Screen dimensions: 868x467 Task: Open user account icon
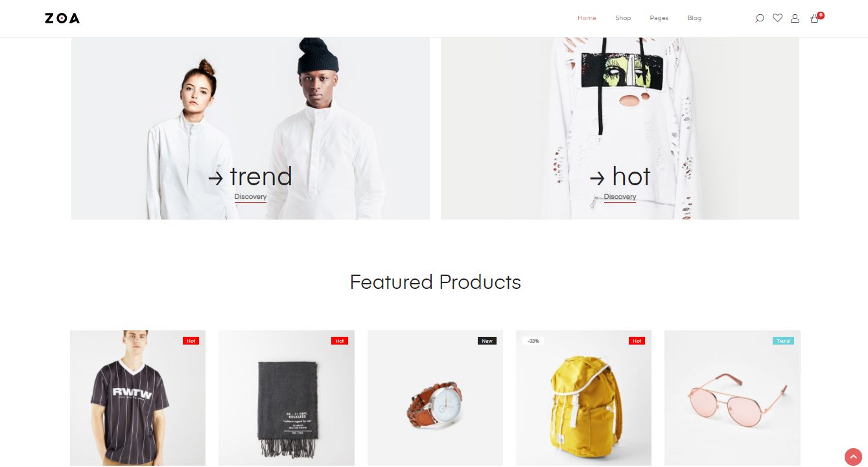click(795, 18)
